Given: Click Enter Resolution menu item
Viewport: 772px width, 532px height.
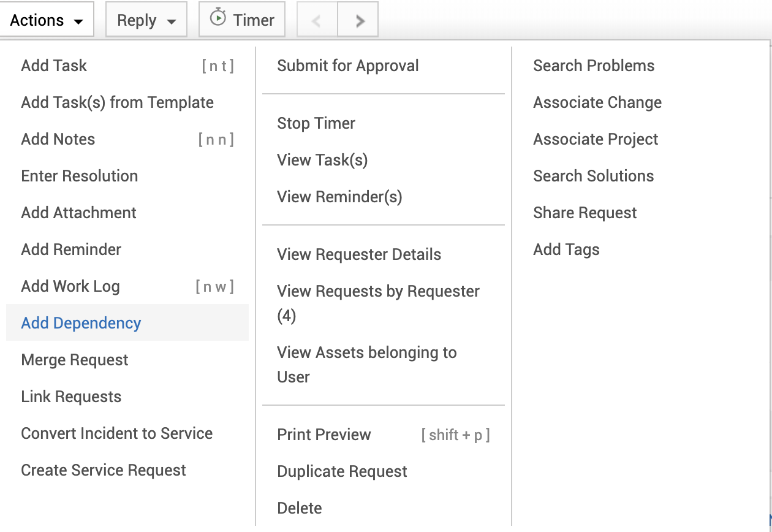Looking at the screenshot, I should (x=80, y=176).
